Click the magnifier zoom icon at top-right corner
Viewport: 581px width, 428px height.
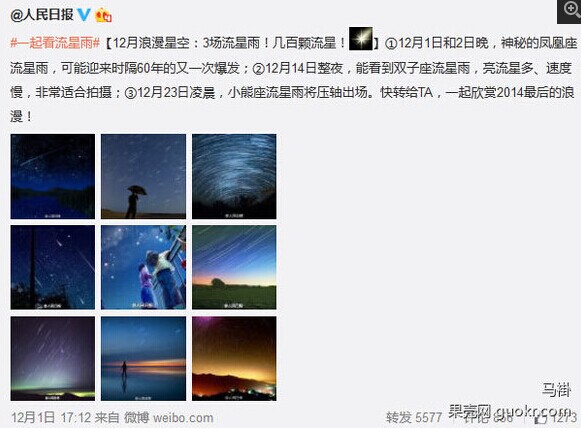tap(570, 11)
